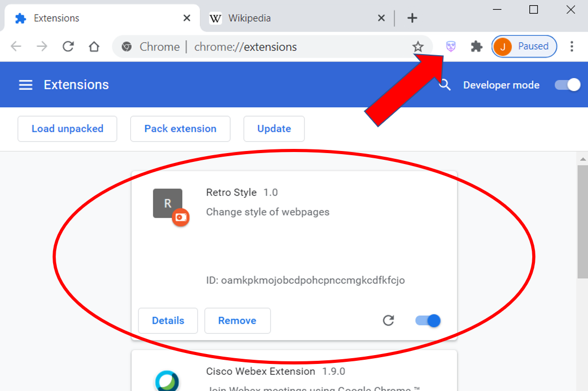Click Load unpacked button
This screenshot has width=588, height=391.
click(68, 129)
